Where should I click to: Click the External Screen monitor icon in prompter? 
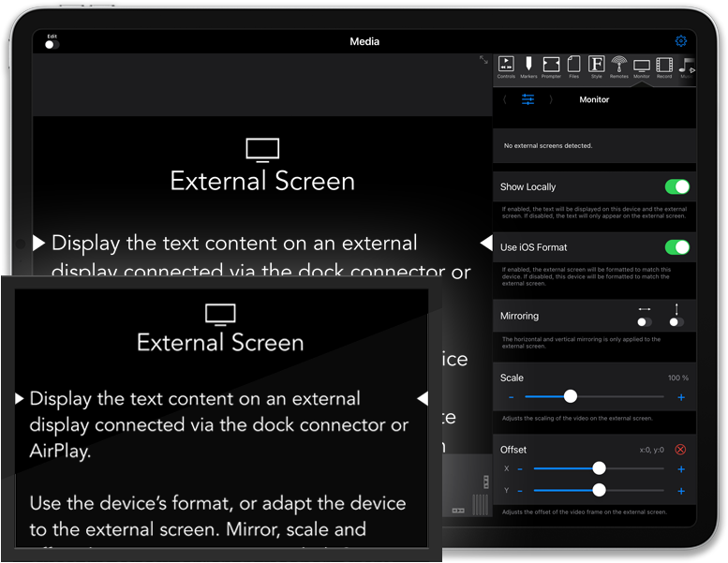262,150
